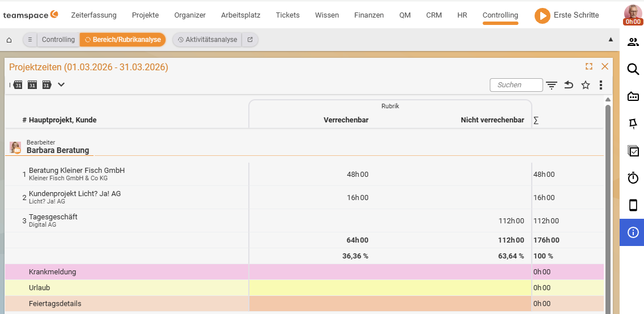Open the Tagesgeschäft project row
Screen dimensions: 644x314
coord(53,217)
